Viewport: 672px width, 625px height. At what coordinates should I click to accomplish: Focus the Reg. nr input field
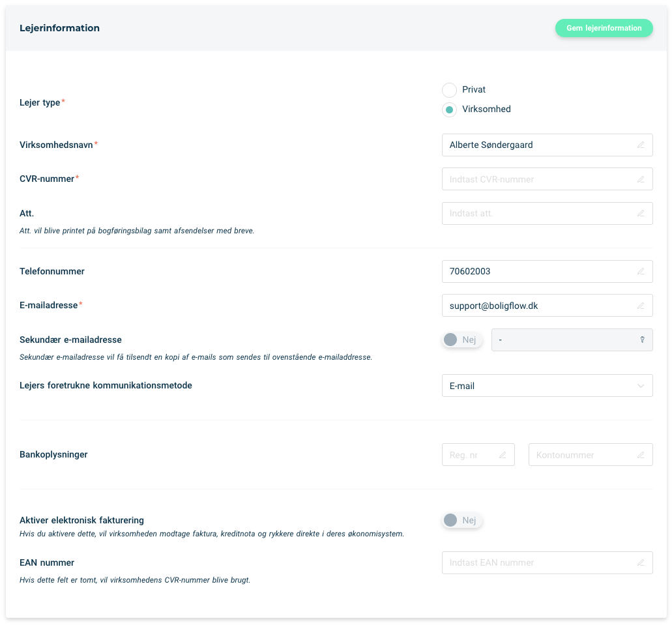pyautogui.click(x=478, y=455)
